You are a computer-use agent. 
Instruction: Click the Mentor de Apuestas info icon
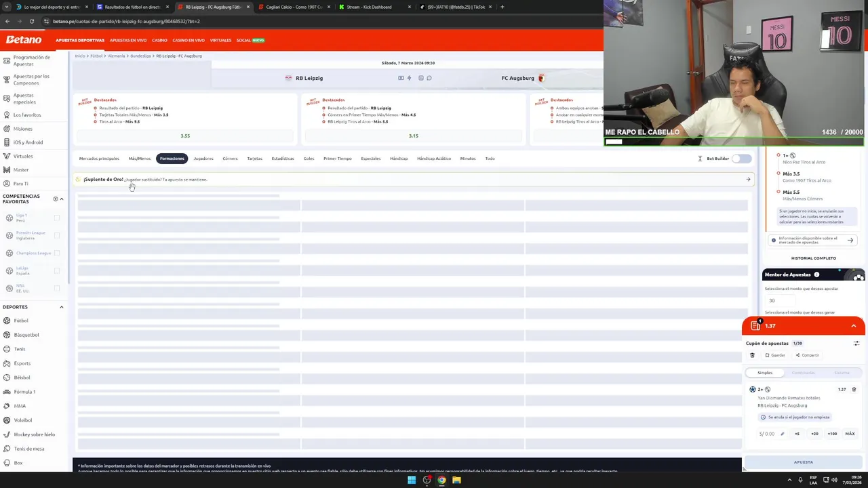(x=816, y=274)
